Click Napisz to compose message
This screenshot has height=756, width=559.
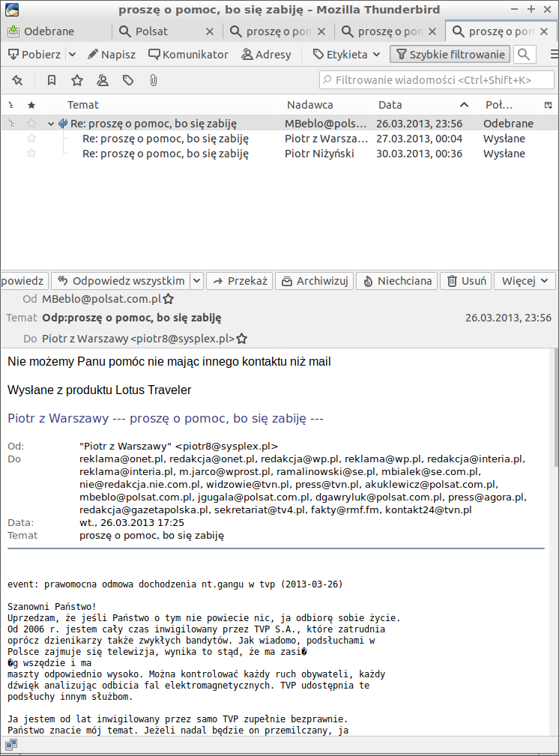coord(112,55)
